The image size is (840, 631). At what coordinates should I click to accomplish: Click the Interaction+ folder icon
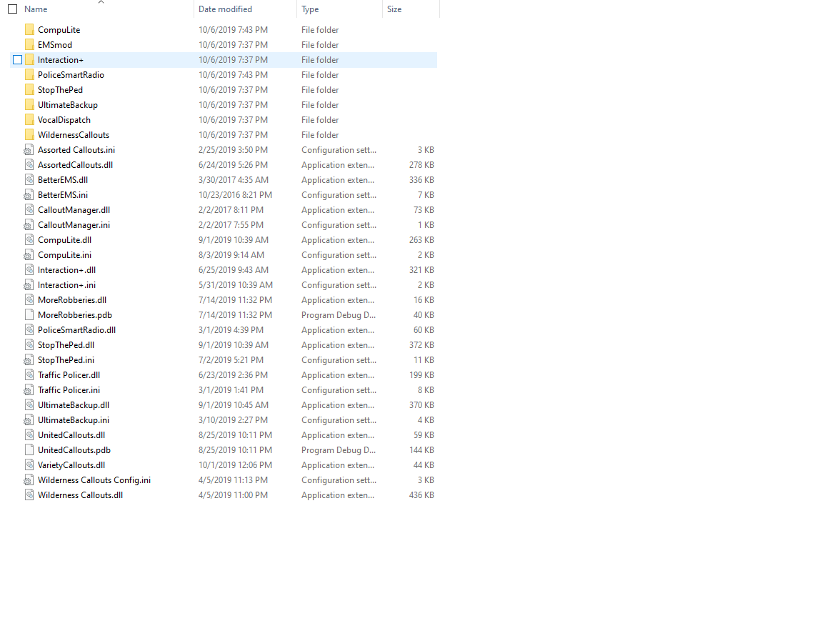[x=29, y=59]
